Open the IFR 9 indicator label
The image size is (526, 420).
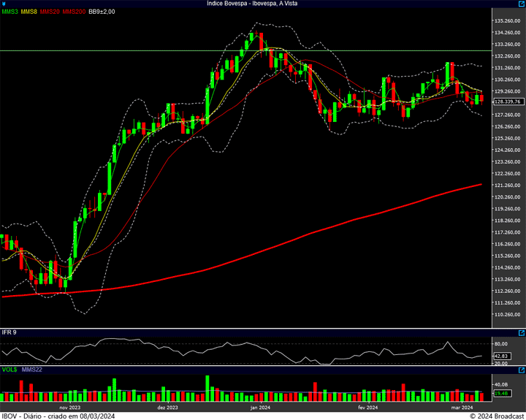(x=9, y=332)
